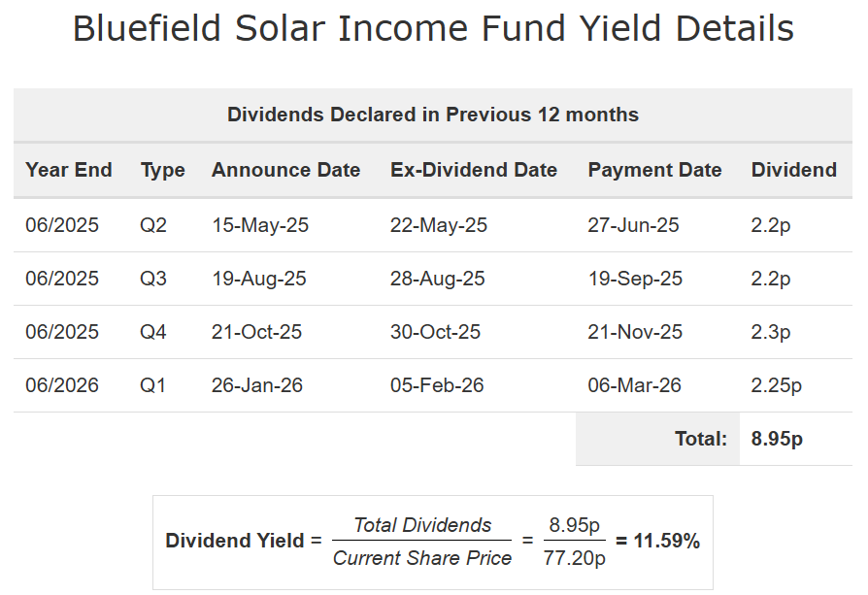Screen dimensions: 868x595
Task: Select the 06/2026 year end cell
Action: (62, 385)
